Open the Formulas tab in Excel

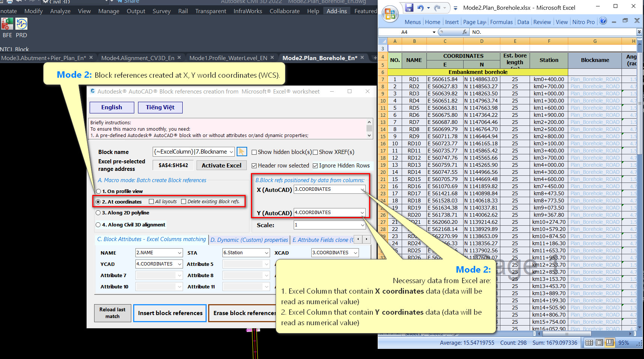click(501, 22)
